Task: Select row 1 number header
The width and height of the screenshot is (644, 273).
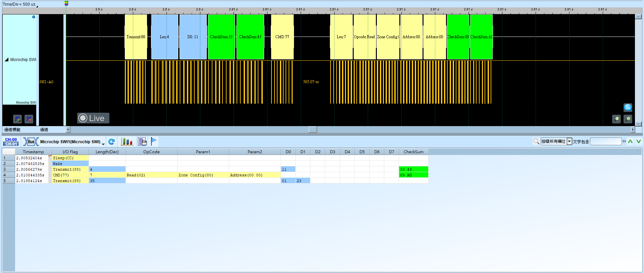Action: point(8,158)
